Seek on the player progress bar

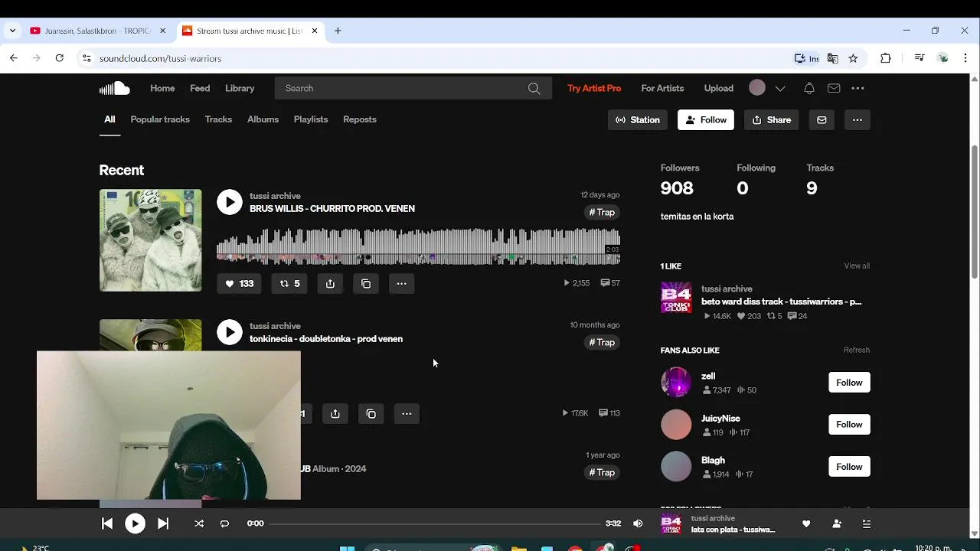click(x=434, y=523)
